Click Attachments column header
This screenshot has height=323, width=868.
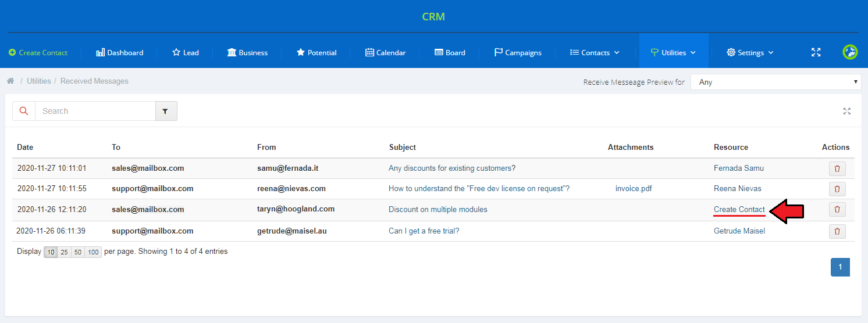pos(631,148)
